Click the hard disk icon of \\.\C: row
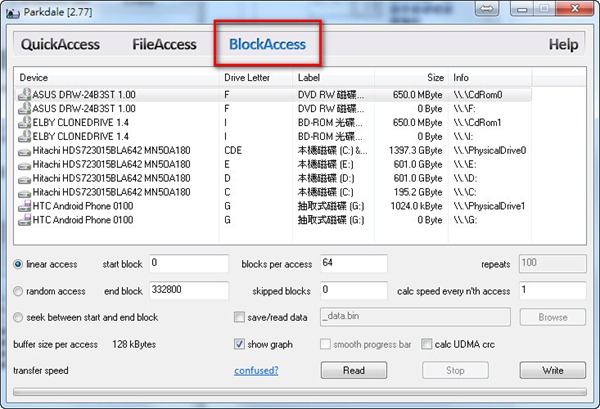Viewport: 600px width, 409px height. 24,193
